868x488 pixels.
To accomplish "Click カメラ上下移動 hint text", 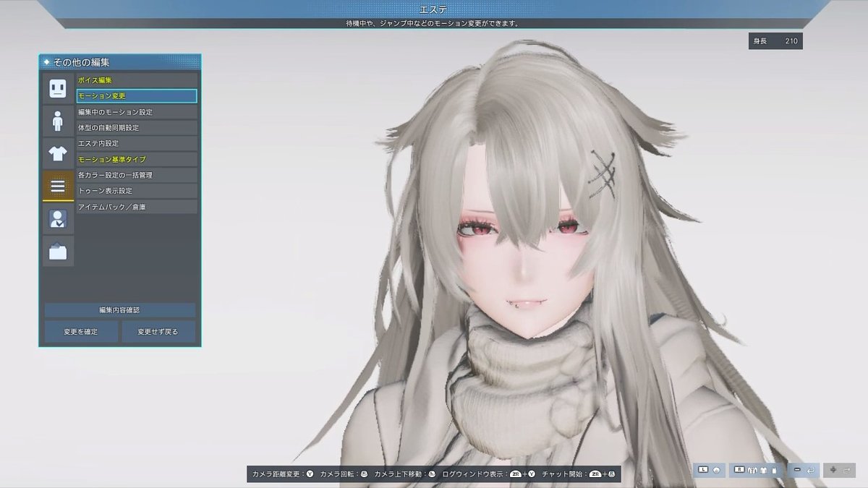I will click(400, 474).
